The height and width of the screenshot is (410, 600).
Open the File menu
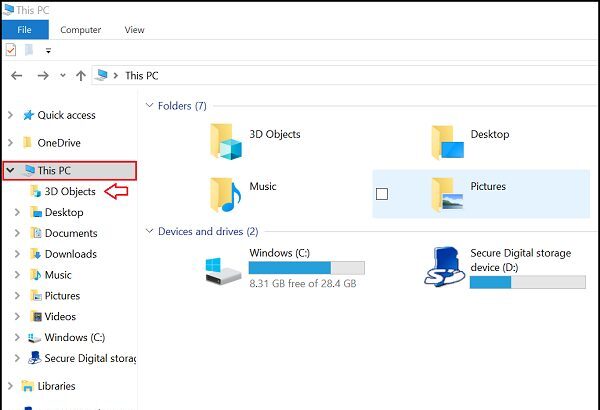click(x=24, y=30)
